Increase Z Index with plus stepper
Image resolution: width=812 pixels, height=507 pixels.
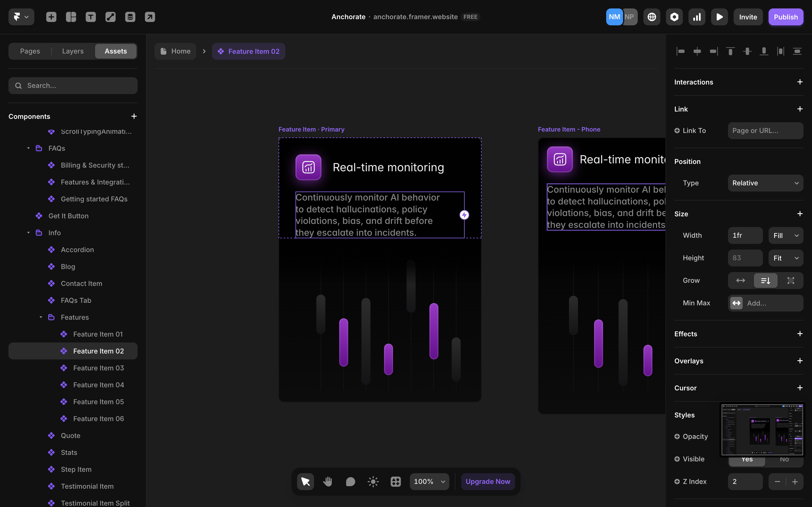pos(795,482)
